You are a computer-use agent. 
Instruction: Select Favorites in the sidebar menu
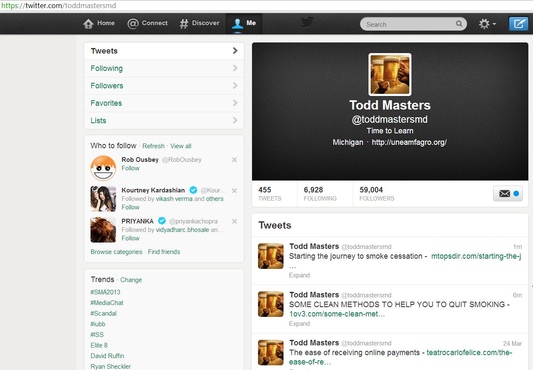pos(164,103)
